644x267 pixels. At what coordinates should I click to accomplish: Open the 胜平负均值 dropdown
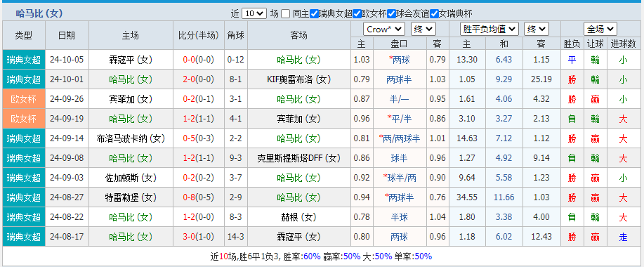pos(489,30)
